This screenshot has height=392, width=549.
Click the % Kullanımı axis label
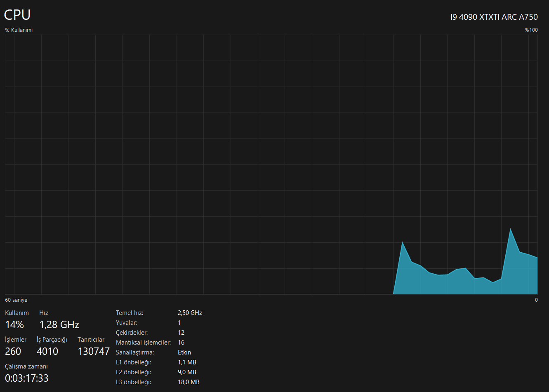coord(19,30)
